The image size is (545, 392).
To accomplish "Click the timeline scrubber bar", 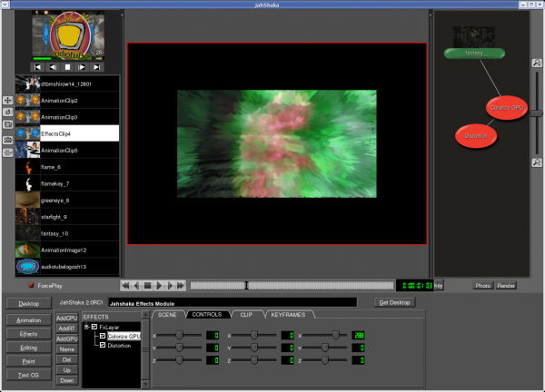I will click(291, 285).
